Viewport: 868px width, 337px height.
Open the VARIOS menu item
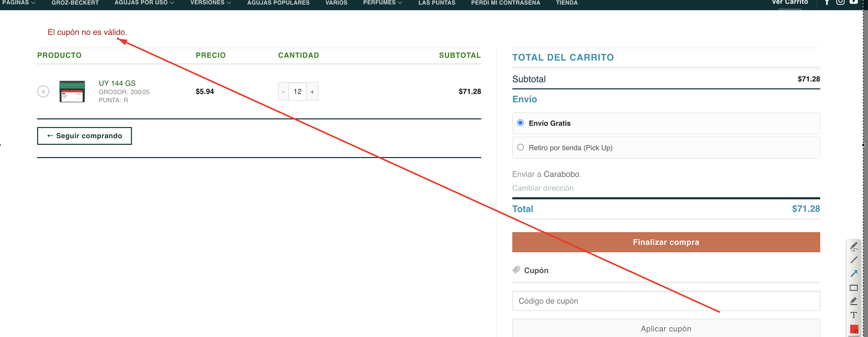click(x=336, y=3)
